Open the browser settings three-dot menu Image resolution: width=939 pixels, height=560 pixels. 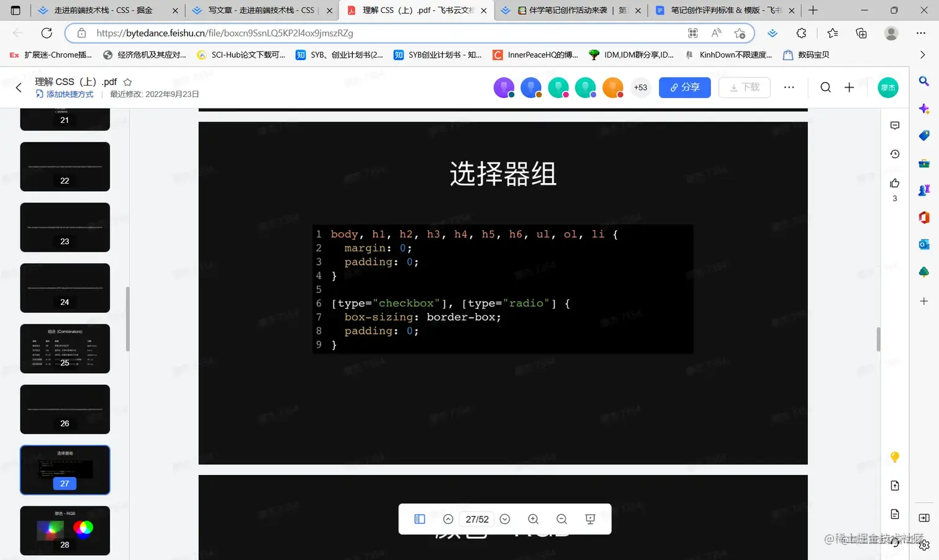pos(921,33)
